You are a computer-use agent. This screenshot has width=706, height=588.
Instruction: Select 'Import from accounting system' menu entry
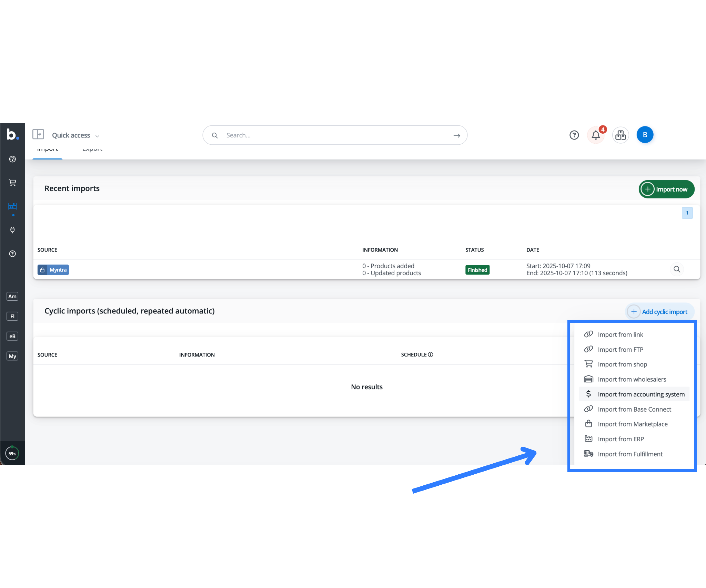(x=641, y=394)
